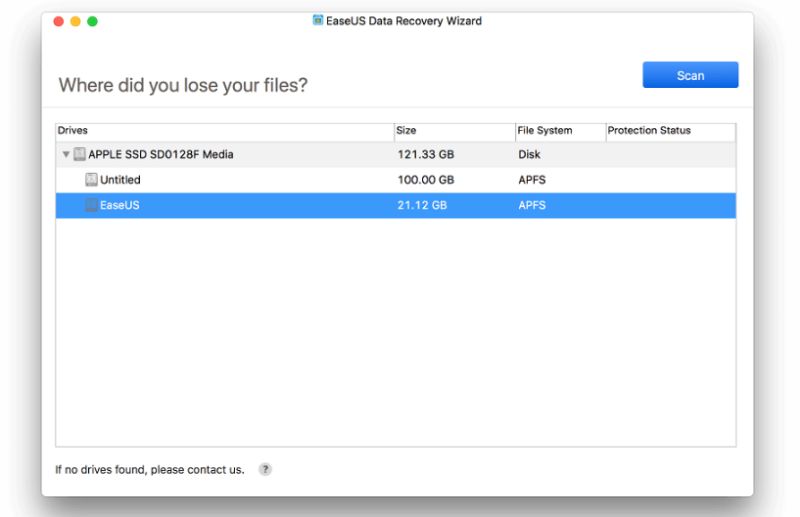The height and width of the screenshot is (517, 800).
Task: Sort by the File System column header
Action: (x=560, y=131)
